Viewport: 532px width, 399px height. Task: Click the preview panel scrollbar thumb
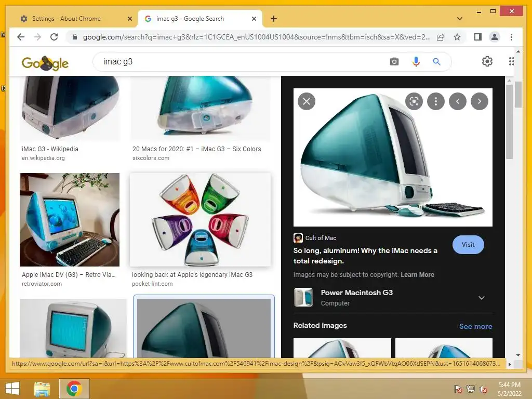tap(509, 122)
